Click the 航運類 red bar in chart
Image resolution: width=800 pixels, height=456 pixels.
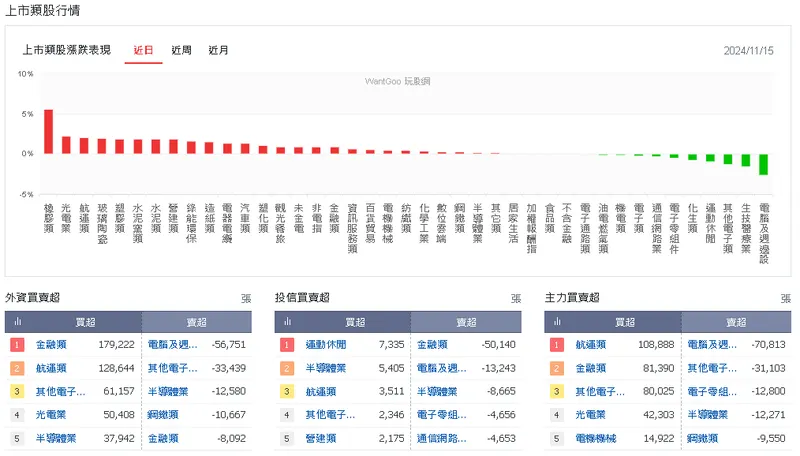[x=84, y=146]
